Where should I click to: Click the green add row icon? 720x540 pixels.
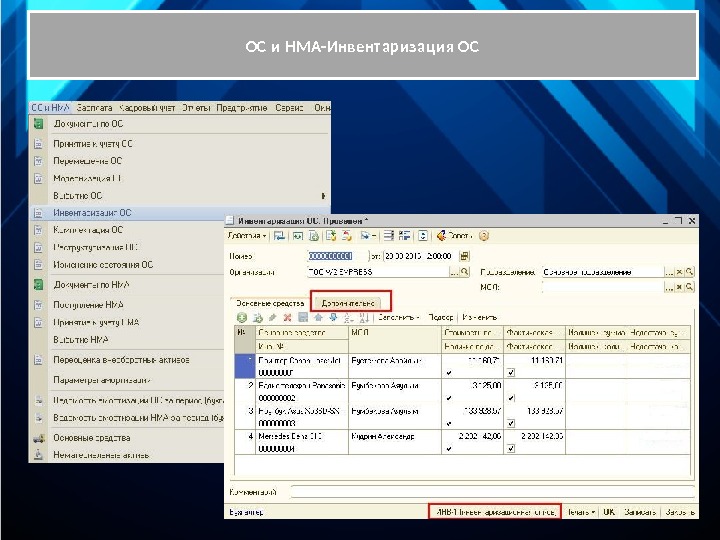tap(242, 317)
